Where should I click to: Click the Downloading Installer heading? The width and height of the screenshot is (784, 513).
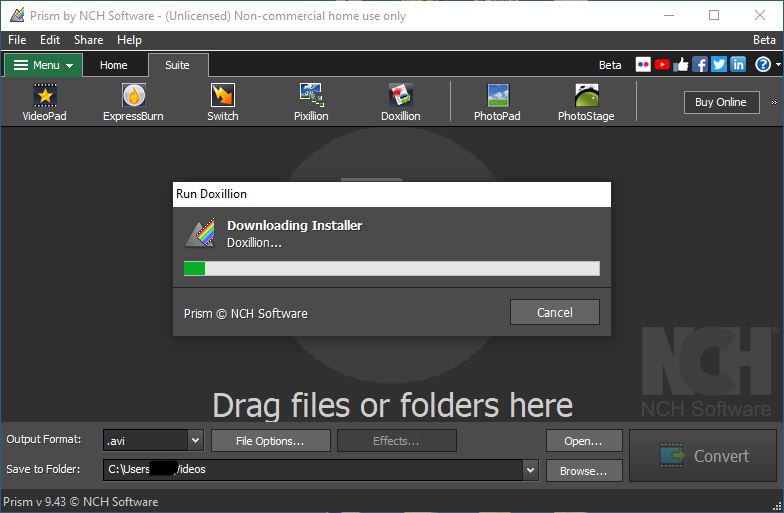pos(294,226)
